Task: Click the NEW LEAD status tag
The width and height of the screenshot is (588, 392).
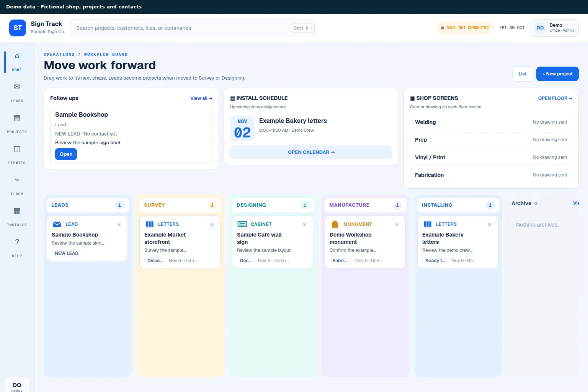Action: 67,253
